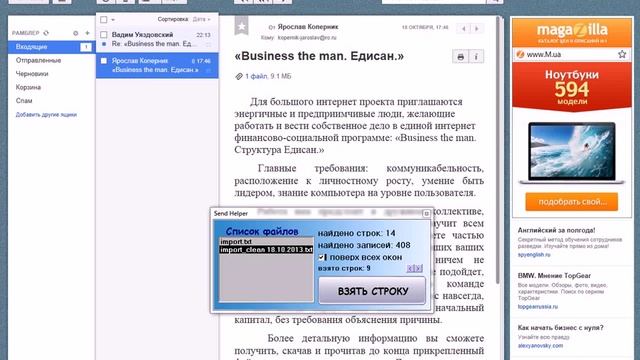
Task: Open the Re: Business the man email from Вадим
Action: point(157,39)
